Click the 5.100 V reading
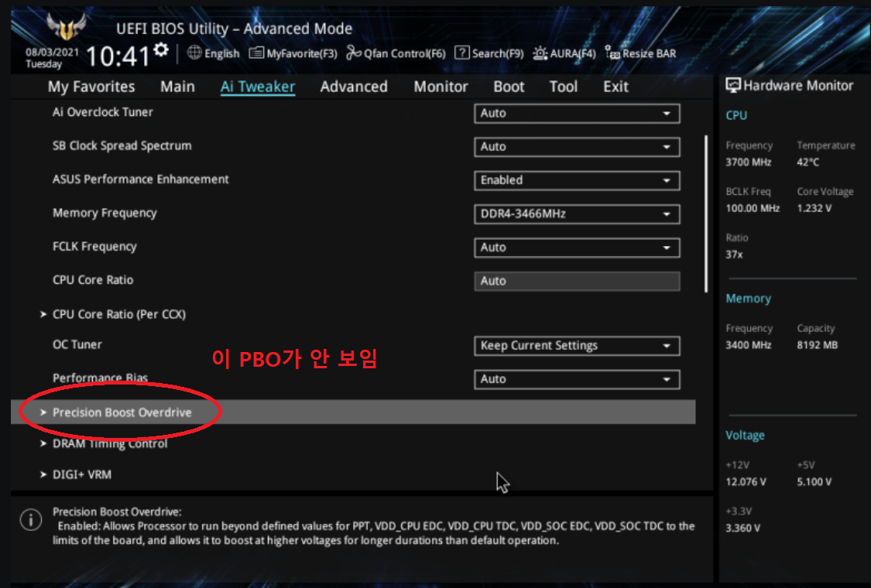The width and height of the screenshot is (871, 588). (x=814, y=482)
